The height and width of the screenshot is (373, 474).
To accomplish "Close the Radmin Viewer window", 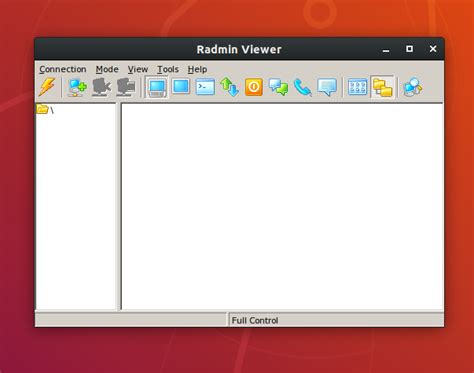I will click(x=433, y=49).
